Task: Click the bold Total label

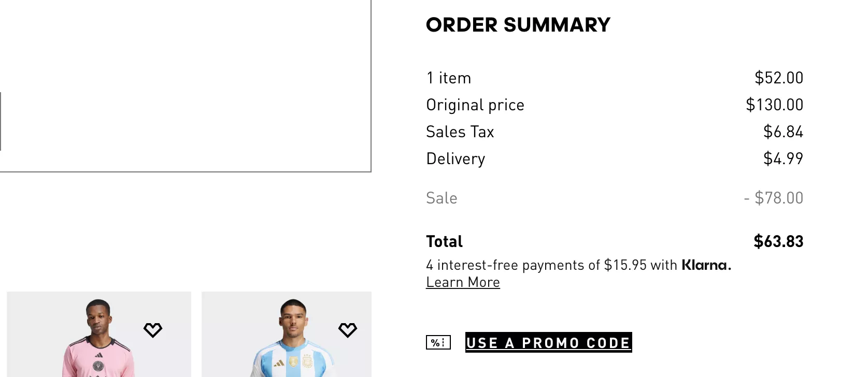Action: click(x=445, y=241)
